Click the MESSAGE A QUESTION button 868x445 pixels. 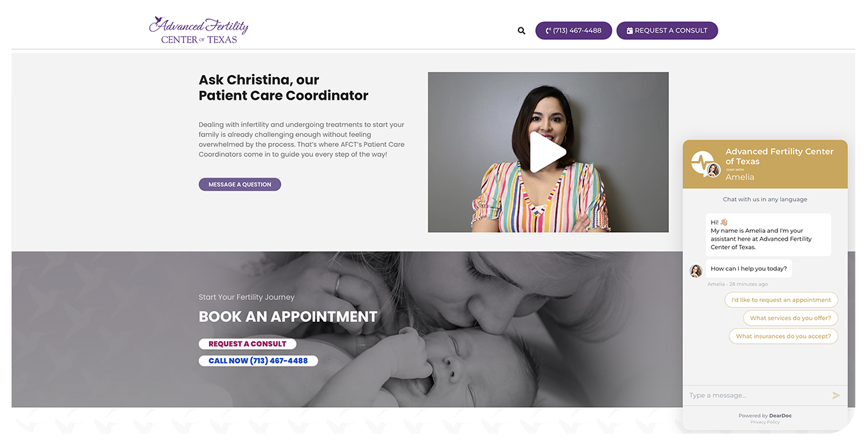point(240,184)
